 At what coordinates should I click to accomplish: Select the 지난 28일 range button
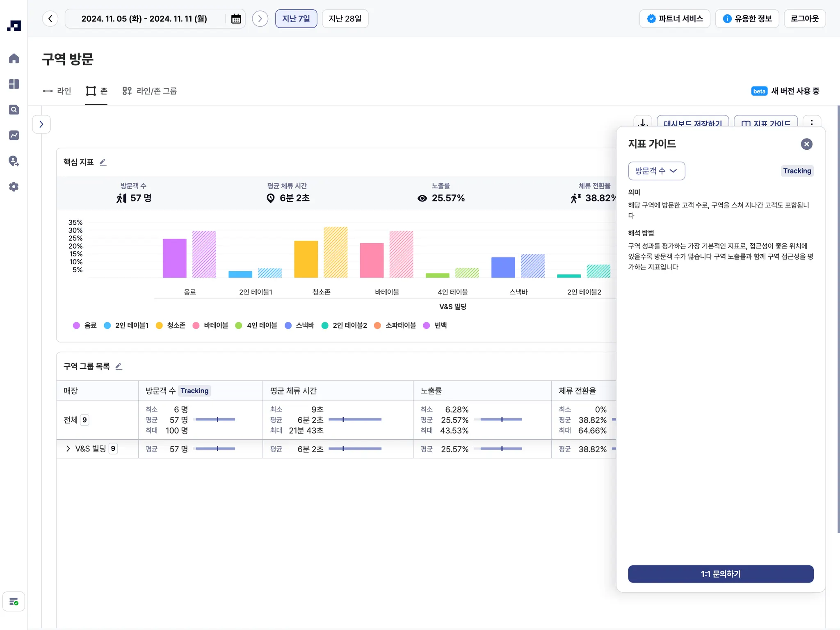tap(345, 19)
